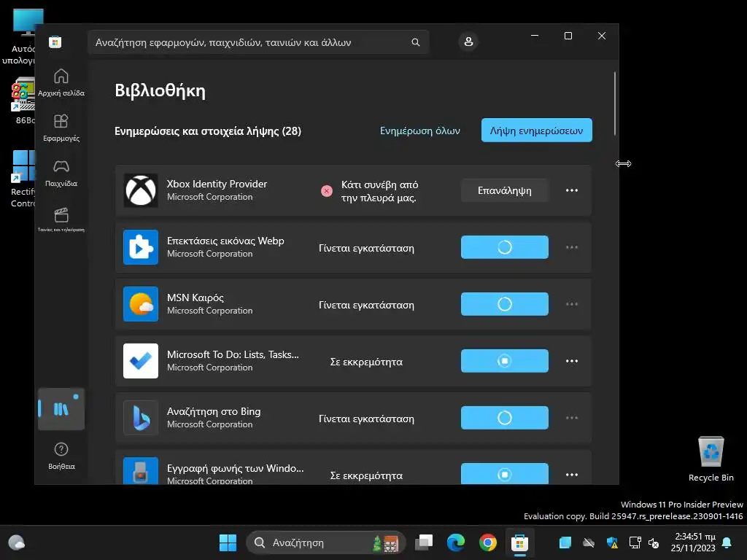The height and width of the screenshot is (560, 747).
Task: Click the network display tray icon
Action: coord(635,542)
